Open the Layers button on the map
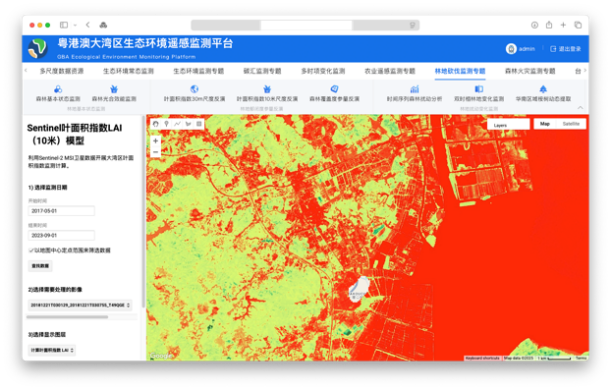The height and width of the screenshot is (390, 611). pyautogui.click(x=508, y=125)
